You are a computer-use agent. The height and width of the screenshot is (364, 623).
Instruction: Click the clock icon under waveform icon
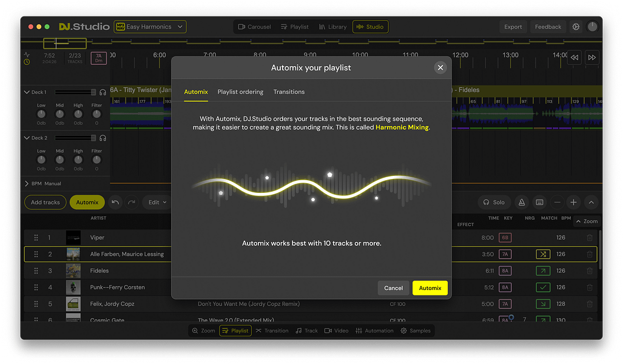tap(27, 62)
